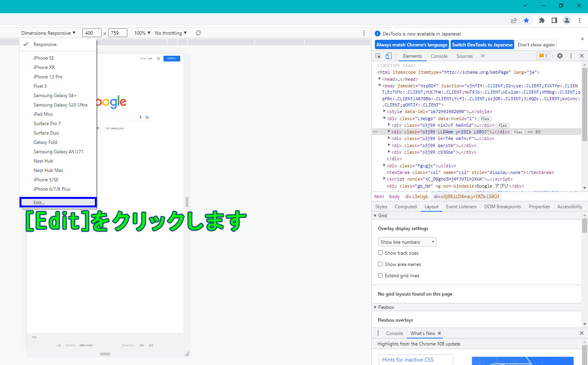
Task: Click div.L3eUgb in the breadcrumb bar
Action: coord(417,197)
